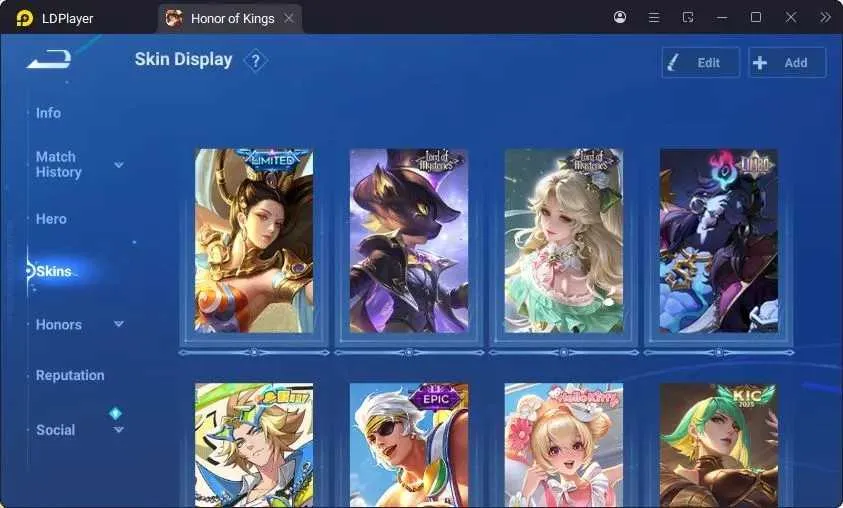Expand the Honors dropdown arrow
Image resolution: width=843 pixels, height=508 pixels.
[119, 324]
